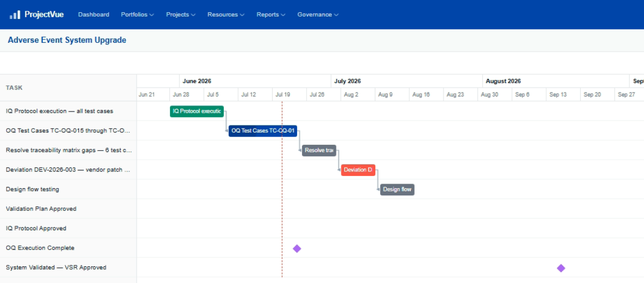Expand the Projects dropdown menu
The height and width of the screenshot is (283, 644).
click(x=181, y=14)
